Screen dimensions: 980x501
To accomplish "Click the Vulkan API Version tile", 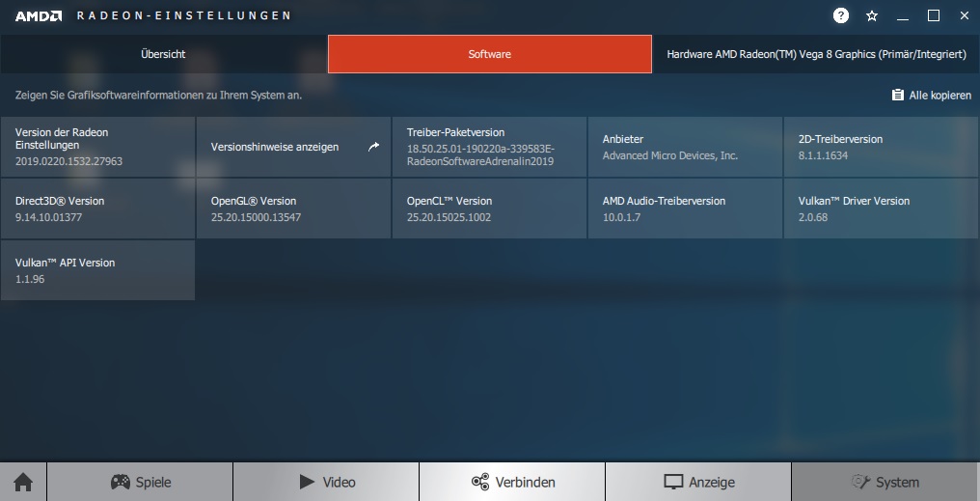I will [97, 270].
